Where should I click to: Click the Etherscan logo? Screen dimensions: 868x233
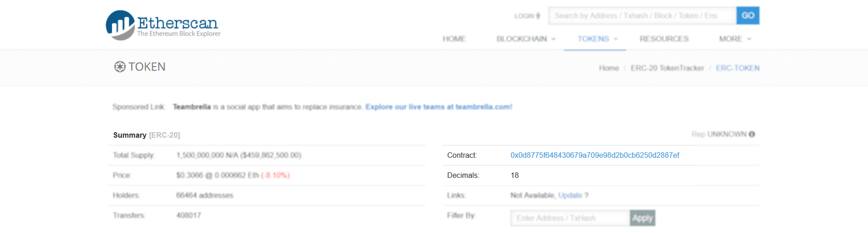(163, 25)
